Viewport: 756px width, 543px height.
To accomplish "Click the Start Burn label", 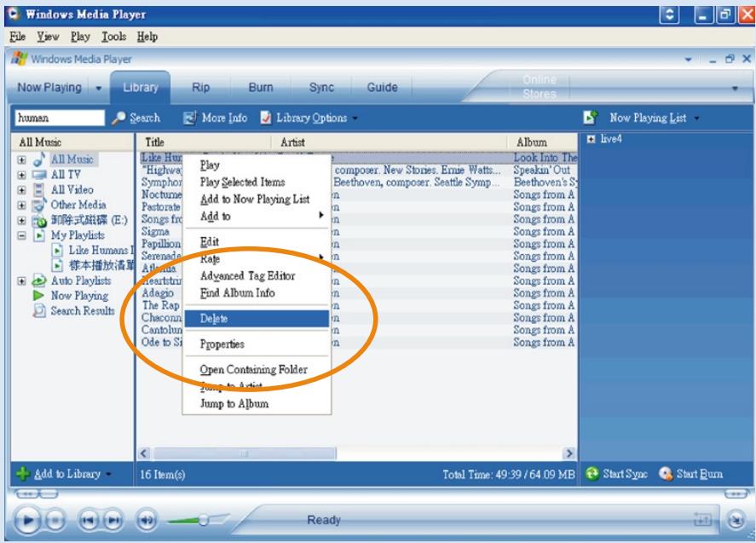I will click(699, 474).
